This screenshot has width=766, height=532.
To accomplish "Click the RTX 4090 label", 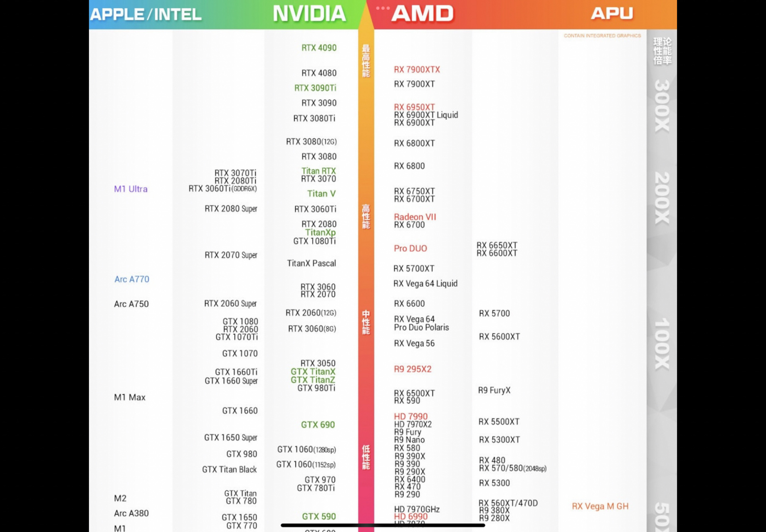I will tap(319, 48).
